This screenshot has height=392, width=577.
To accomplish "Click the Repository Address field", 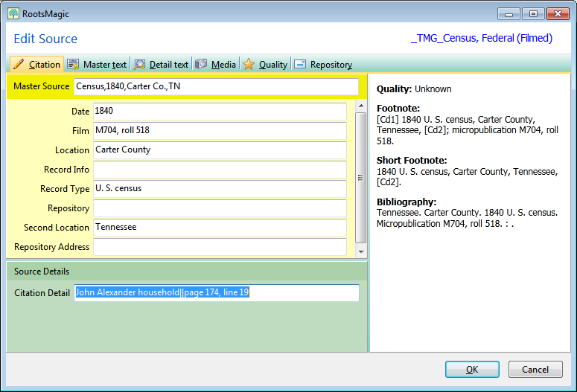I will click(x=220, y=247).
